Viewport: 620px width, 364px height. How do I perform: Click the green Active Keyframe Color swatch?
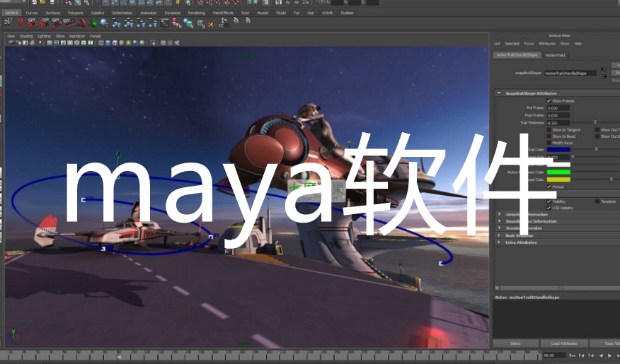[558, 172]
